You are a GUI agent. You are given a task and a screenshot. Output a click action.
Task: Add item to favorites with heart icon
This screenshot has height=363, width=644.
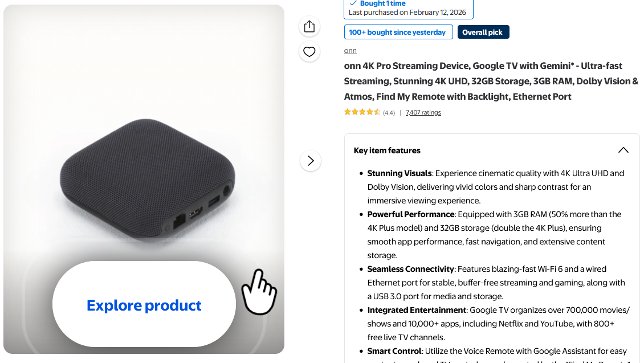click(x=309, y=52)
